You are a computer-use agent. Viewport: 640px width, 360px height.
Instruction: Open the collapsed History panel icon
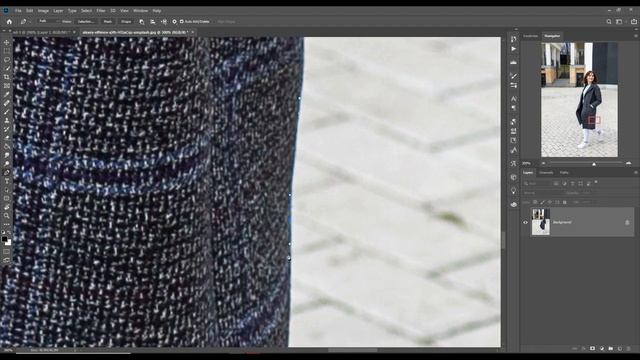[513, 39]
